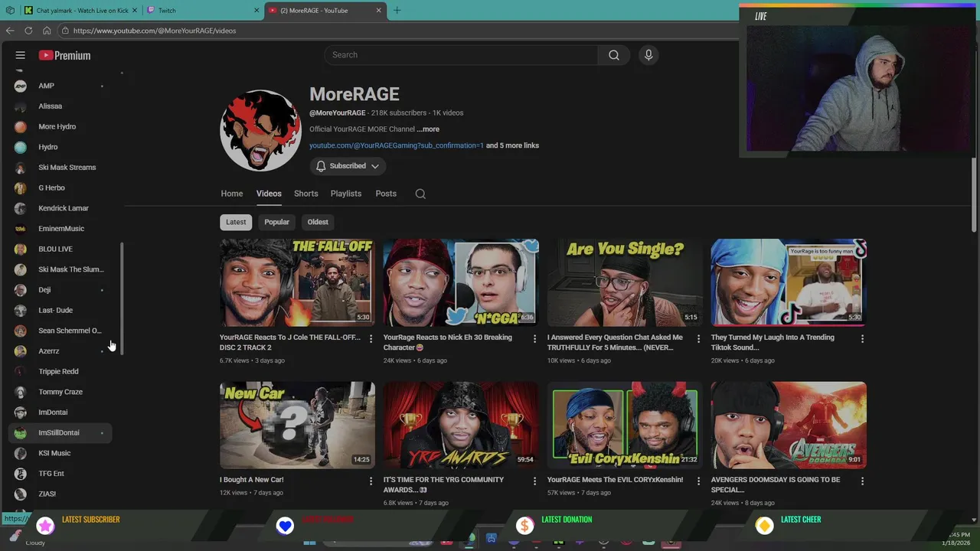Switch to Twitch browser tab
This screenshot has height=551, width=980.
tap(203, 11)
